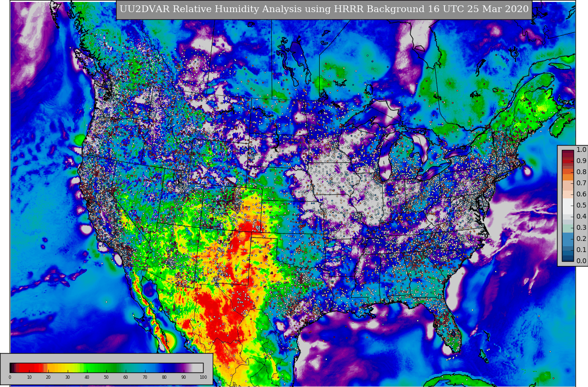Click the 70 tick label on humidity colorbar

145,377
